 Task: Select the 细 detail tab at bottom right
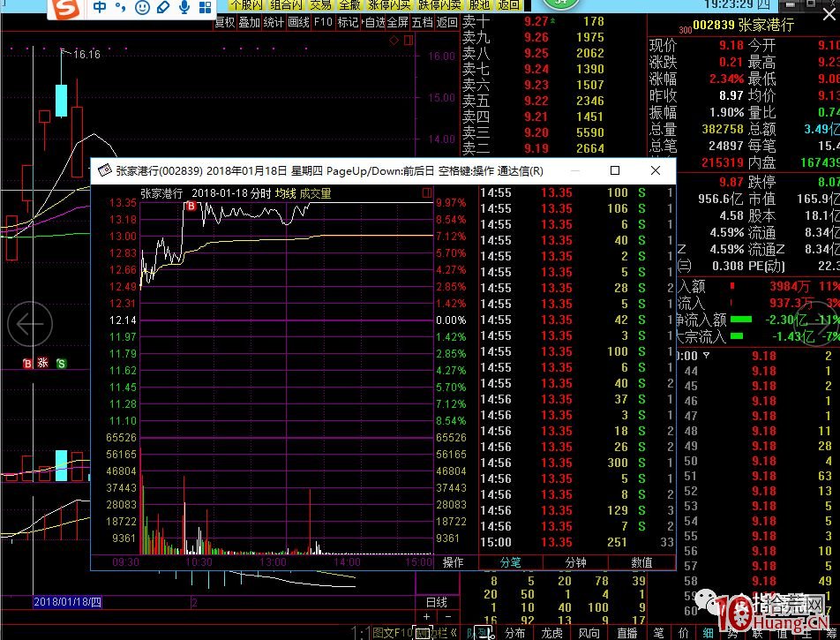tap(708, 633)
